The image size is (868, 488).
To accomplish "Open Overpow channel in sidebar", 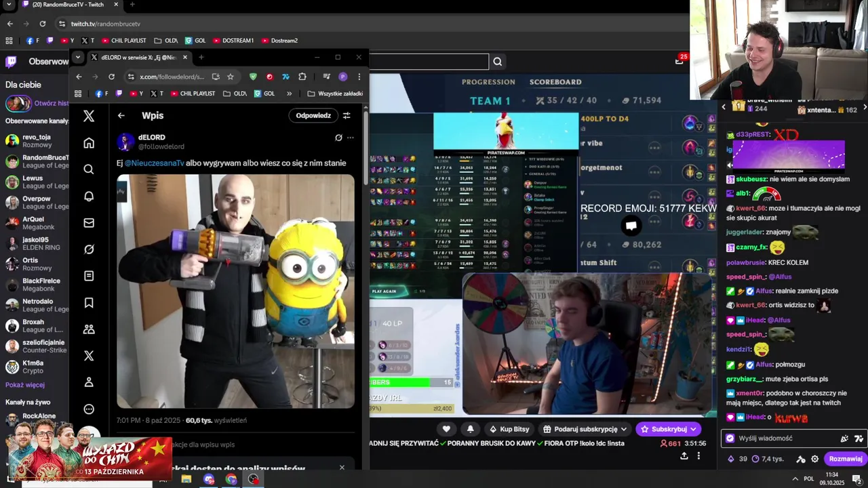I will pos(35,202).
